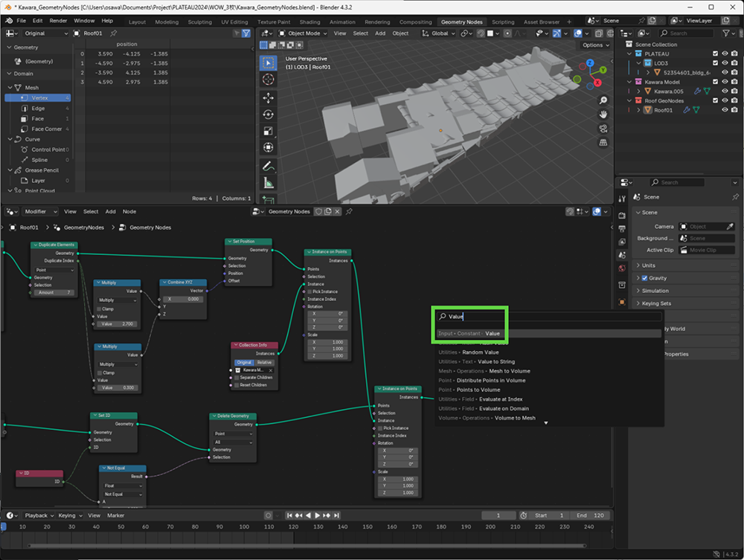Image resolution: width=744 pixels, height=560 pixels.
Task: Toggle camera view icon in viewport
Action: [x=603, y=128]
